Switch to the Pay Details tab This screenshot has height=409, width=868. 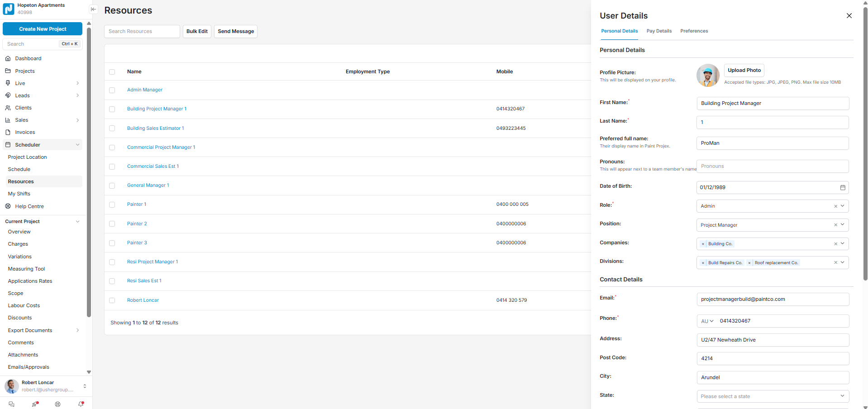pos(659,31)
